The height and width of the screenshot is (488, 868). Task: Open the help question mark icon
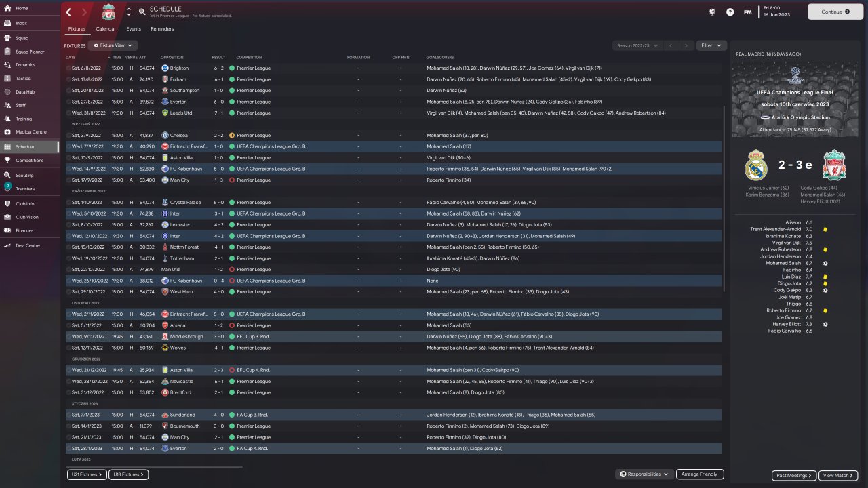click(x=730, y=12)
